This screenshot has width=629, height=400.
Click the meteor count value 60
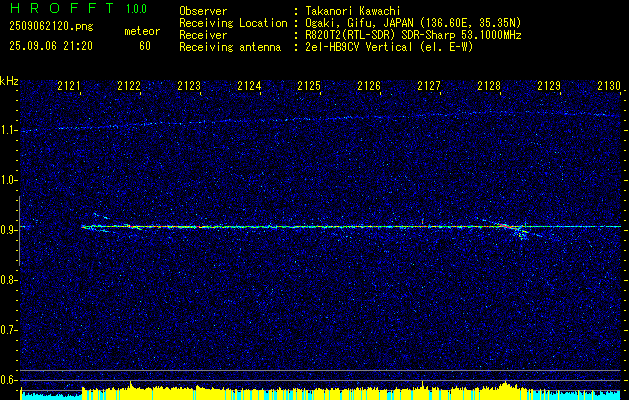click(145, 46)
